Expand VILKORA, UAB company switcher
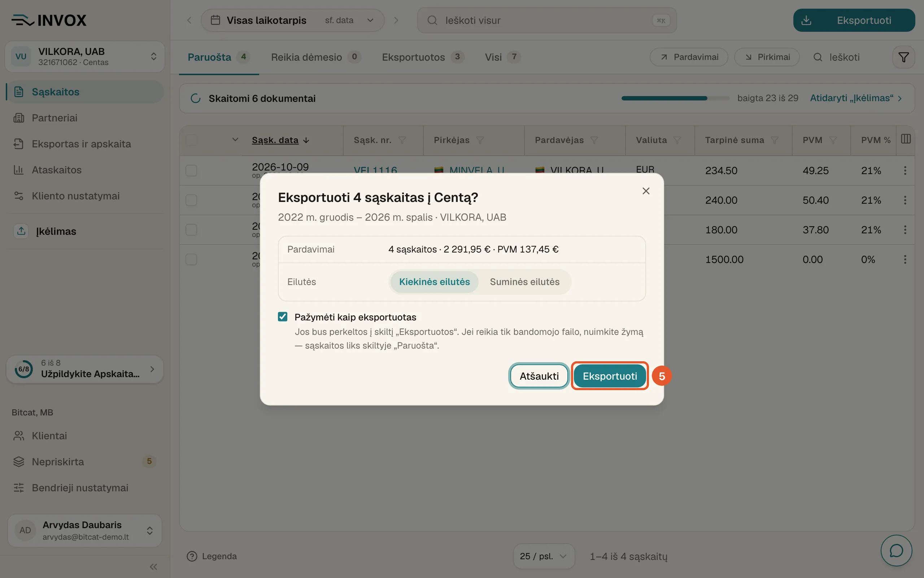Image resolution: width=924 pixels, height=578 pixels. point(85,57)
